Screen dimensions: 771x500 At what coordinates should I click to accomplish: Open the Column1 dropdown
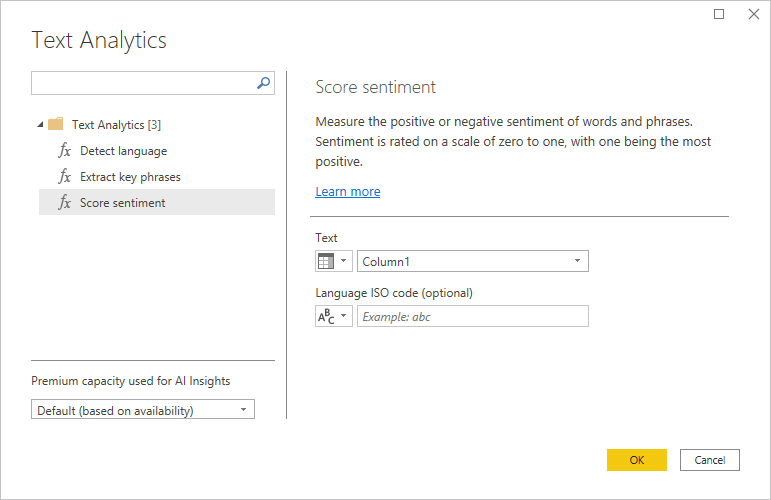pos(473,261)
